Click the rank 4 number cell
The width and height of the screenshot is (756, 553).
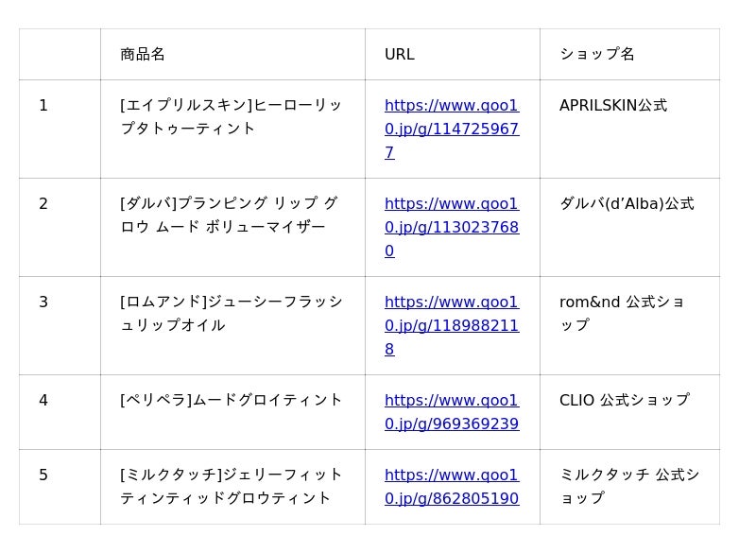tap(60, 412)
